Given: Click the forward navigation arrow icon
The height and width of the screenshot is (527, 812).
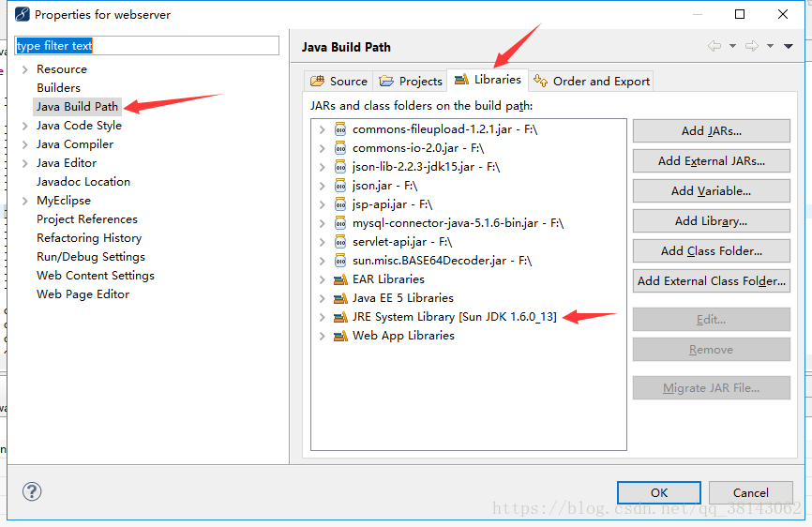Looking at the screenshot, I should [752, 46].
